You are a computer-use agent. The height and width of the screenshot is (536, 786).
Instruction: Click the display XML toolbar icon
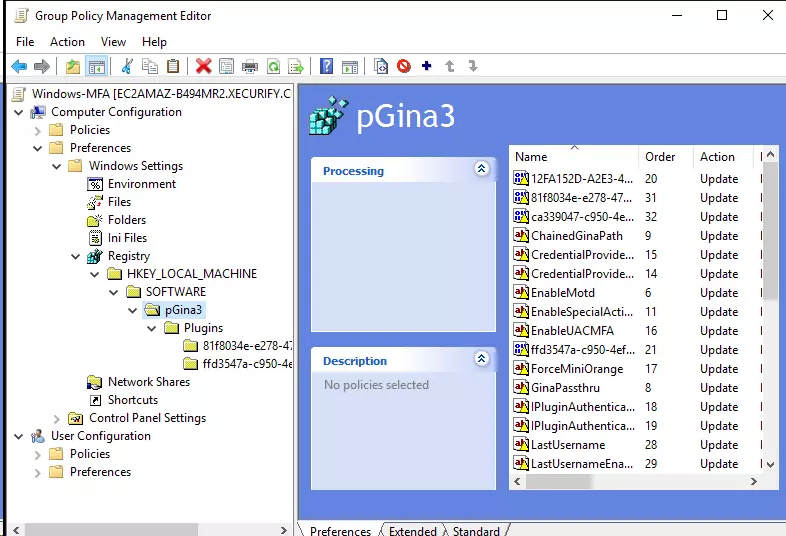click(381, 66)
